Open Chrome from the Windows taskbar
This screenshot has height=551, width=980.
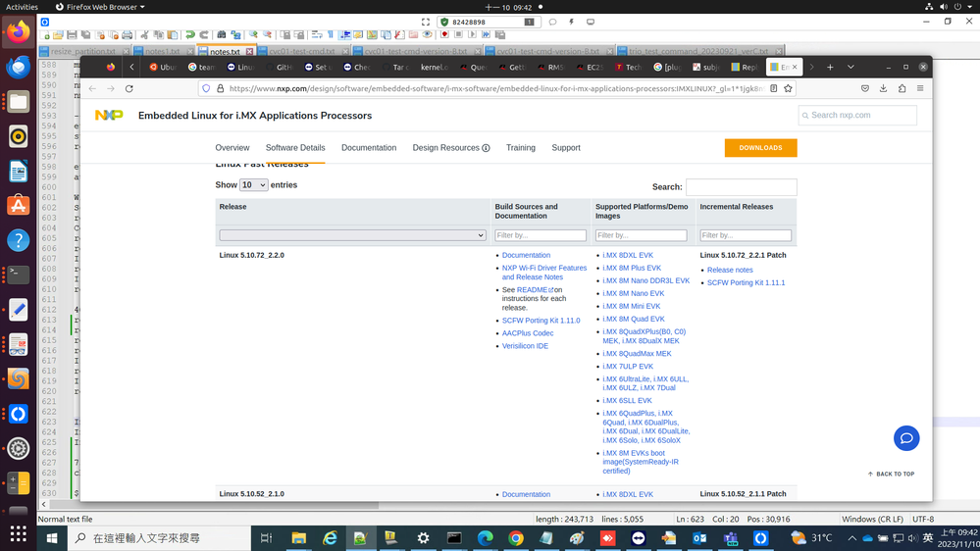point(516,538)
